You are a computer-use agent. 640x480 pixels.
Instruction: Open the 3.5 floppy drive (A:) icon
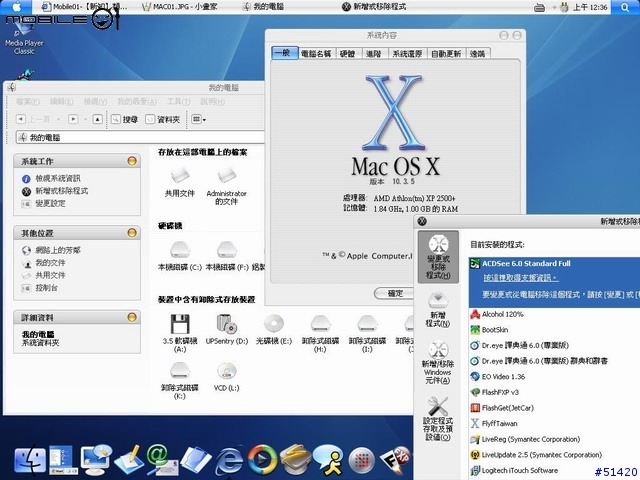point(180,324)
